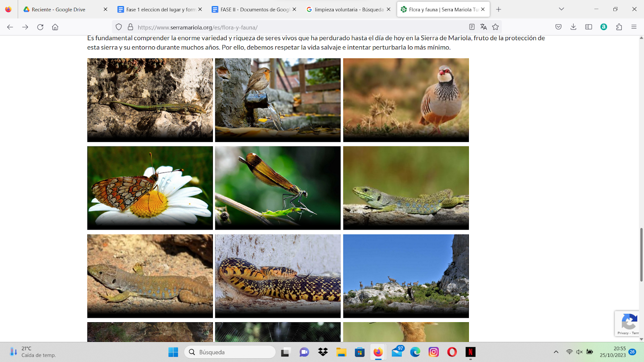Click the taskbar Búsqueda search box
The image size is (644, 362).
[230, 352]
